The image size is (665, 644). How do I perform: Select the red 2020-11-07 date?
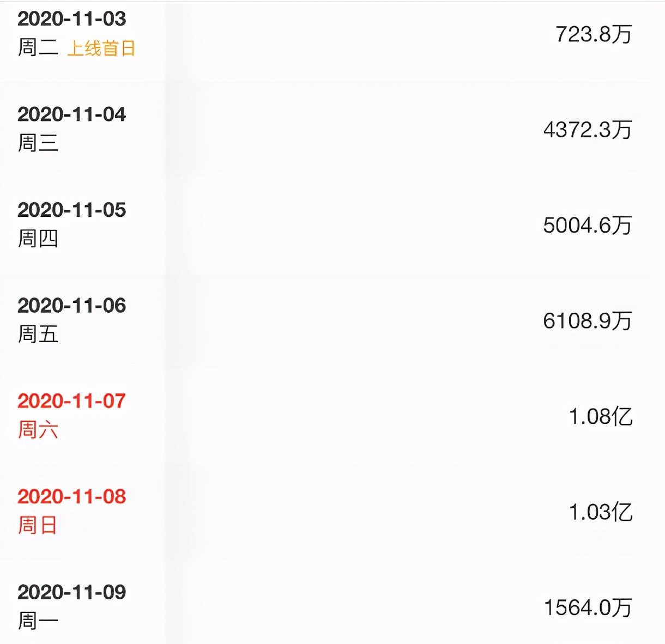(71, 401)
